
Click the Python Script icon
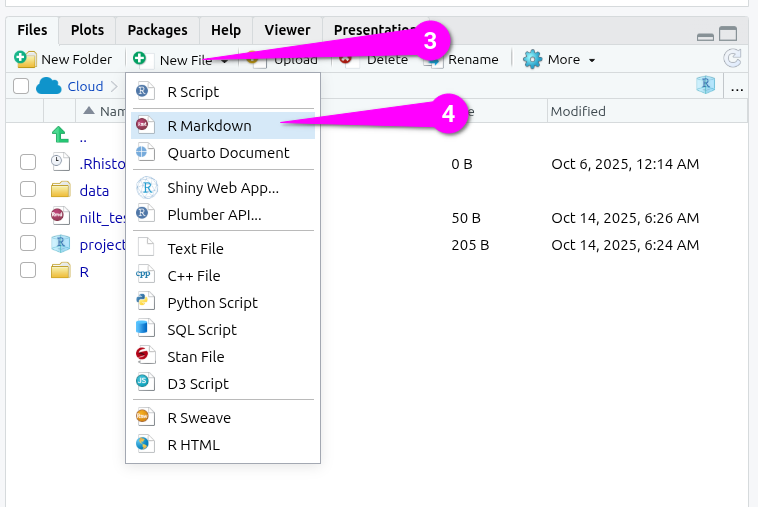145,301
